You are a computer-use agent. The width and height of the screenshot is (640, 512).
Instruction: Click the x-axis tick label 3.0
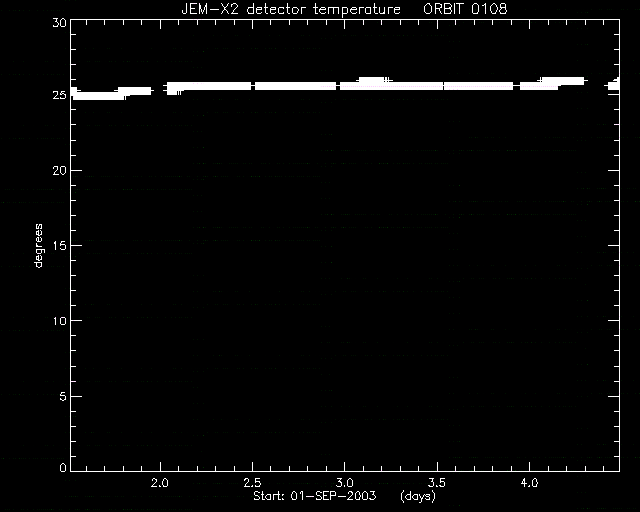344,483
